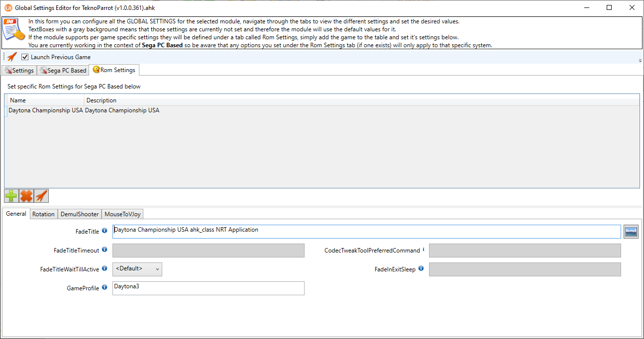Expand the toolbar overflow arrow
644x339 pixels.
coord(640,60)
